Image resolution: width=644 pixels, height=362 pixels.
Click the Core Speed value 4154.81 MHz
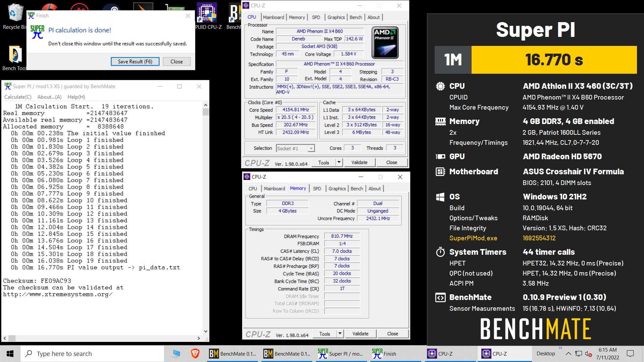(296, 110)
